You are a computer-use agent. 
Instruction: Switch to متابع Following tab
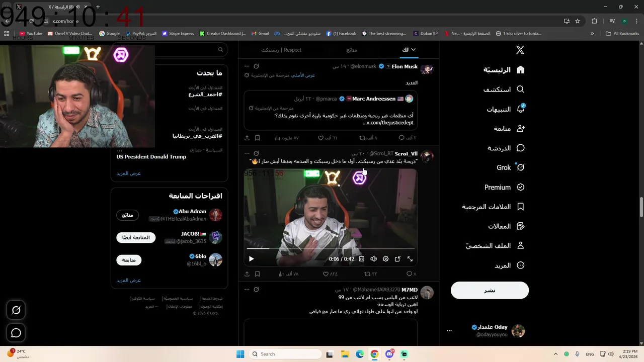pos(352,50)
